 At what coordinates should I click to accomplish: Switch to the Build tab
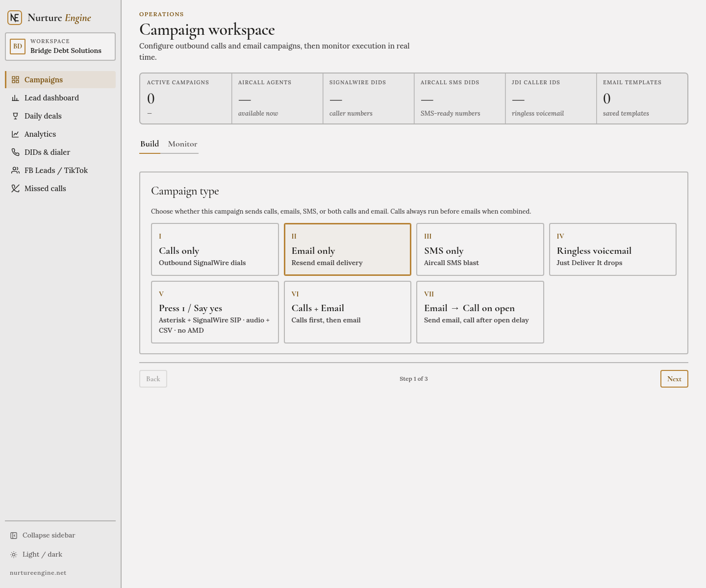[150, 144]
